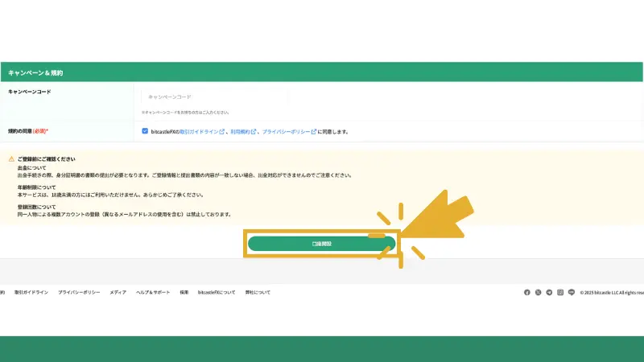Click the warning triangle icon beside ご登録前にご確認ください
The height and width of the screenshot is (362, 644).
[11, 158]
